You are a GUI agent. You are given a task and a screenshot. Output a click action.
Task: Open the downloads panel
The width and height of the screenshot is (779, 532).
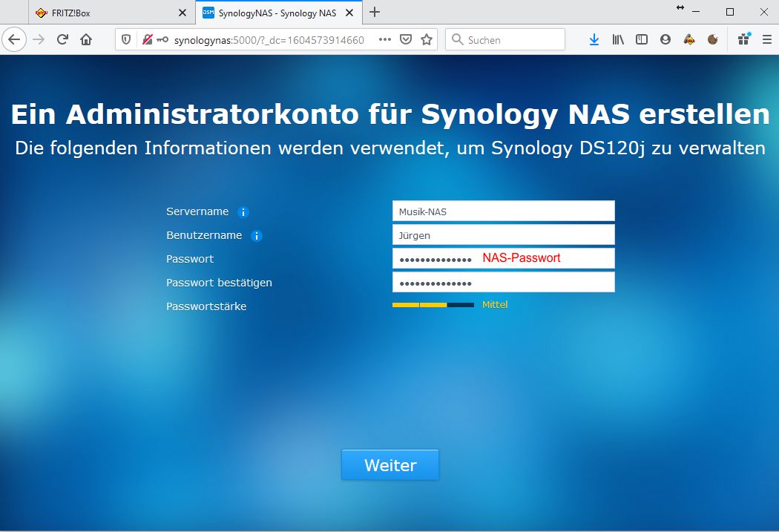pos(594,40)
